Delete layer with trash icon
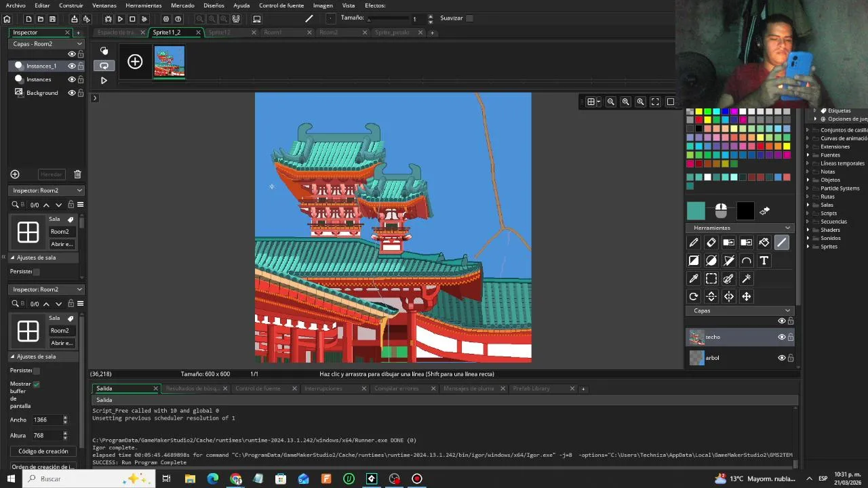This screenshot has width=868, height=488. tap(77, 174)
